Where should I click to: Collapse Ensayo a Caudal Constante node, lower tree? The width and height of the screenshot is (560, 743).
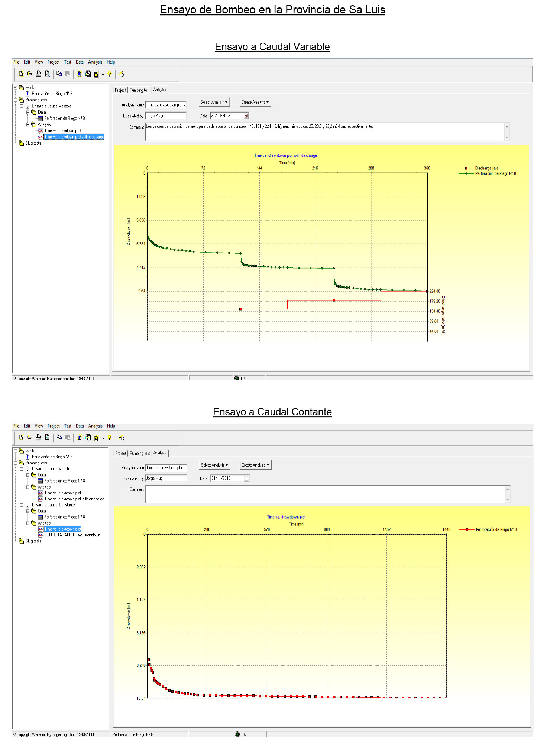[22, 505]
